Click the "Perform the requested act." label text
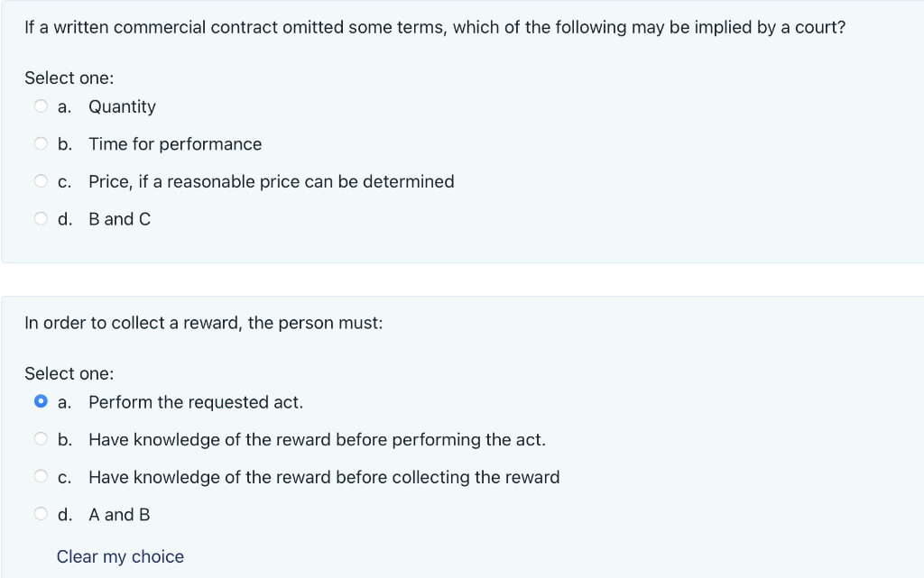The width and height of the screenshot is (924, 578). (x=195, y=402)
